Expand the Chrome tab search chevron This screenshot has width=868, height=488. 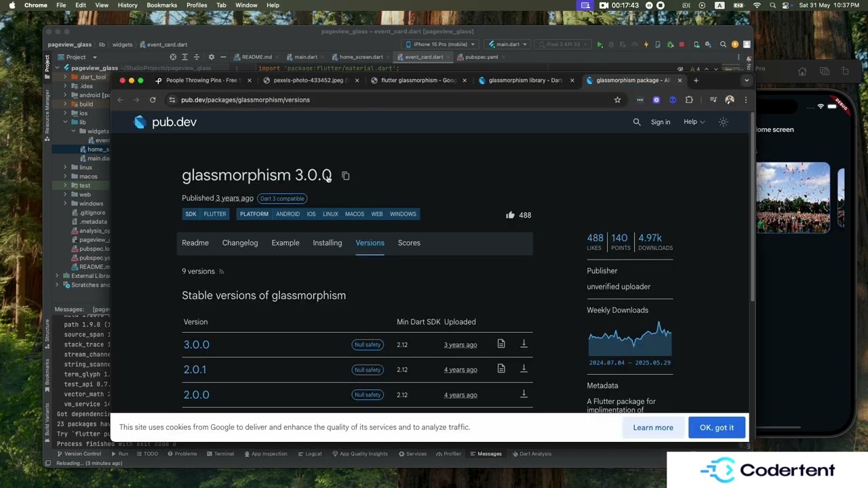(747, 81)
